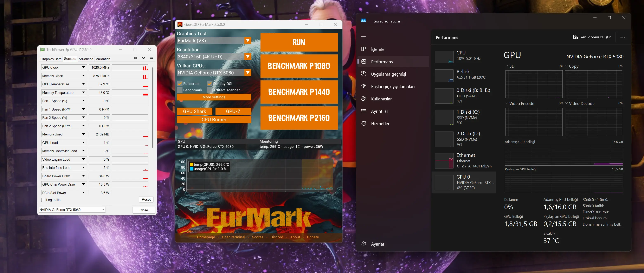Enable Log to file checkbox

tap(43, 200)
